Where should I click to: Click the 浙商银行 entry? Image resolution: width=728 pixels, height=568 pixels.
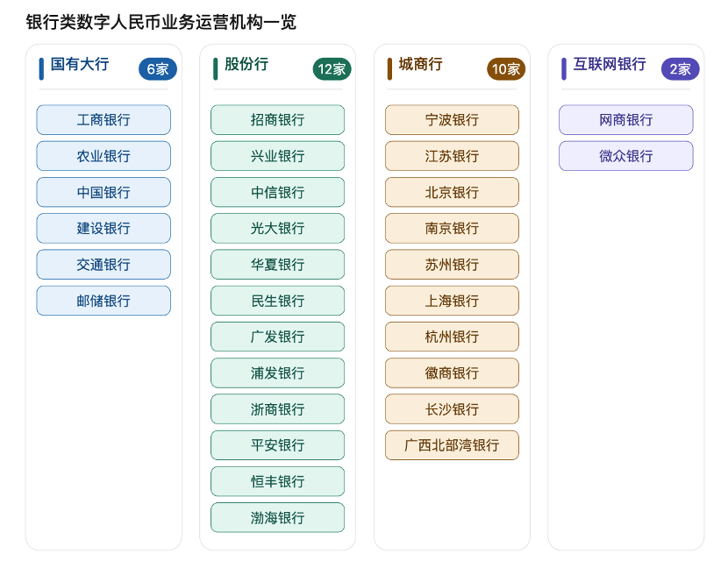(x=278, y=408)
